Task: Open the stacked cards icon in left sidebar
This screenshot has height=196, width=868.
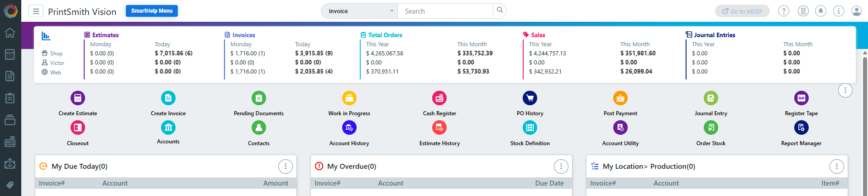Action: [x=10, y=120]
